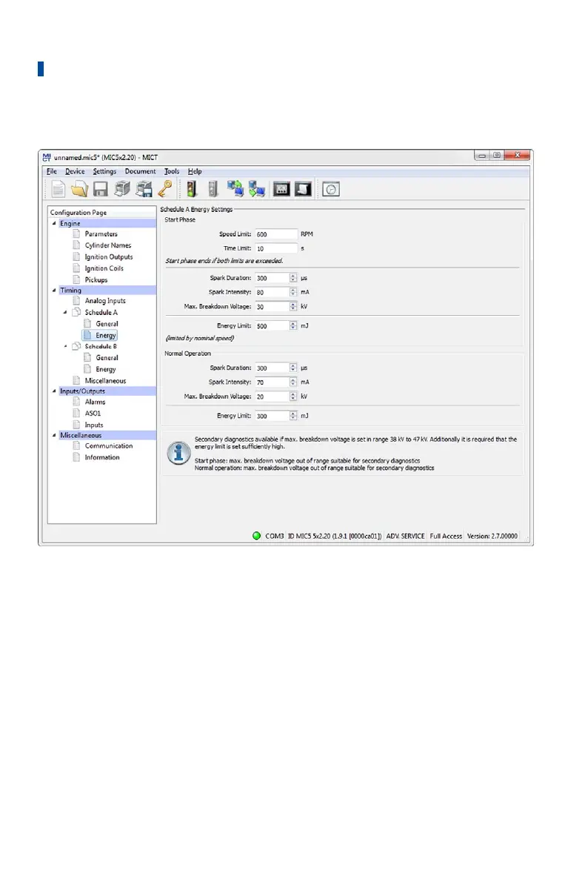
Task: Click the Parameters page icon
Action: click(x=76, y=233)
